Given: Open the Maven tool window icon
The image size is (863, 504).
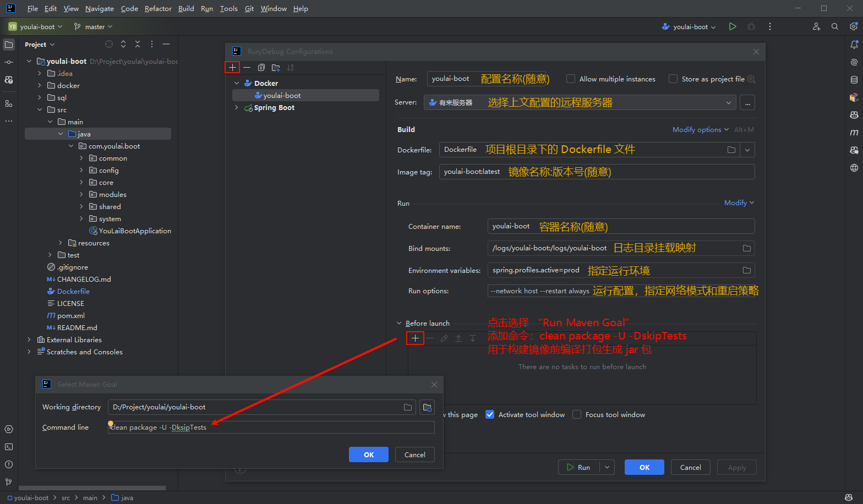Looking at the screenshot, I should point(854,133).
